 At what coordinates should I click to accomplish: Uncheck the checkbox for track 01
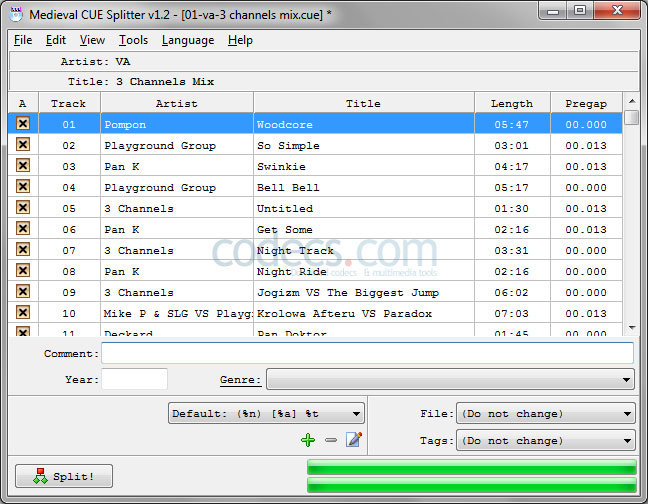[x=23, y=123]
